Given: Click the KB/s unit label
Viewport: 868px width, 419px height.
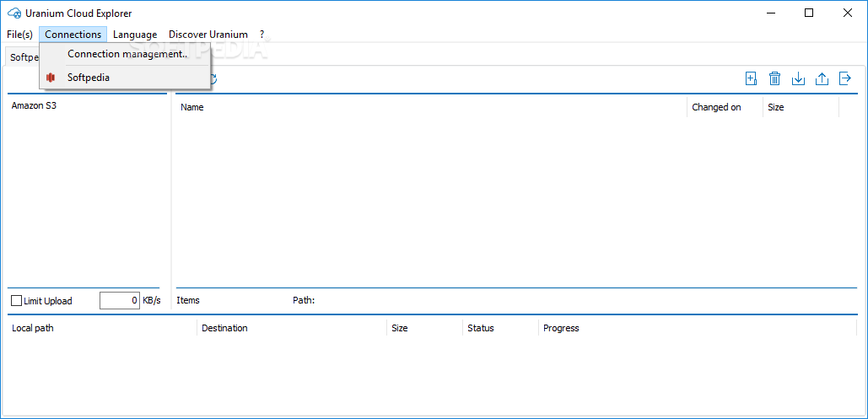Looking at the screenshot, I should (x=151, y=301).
